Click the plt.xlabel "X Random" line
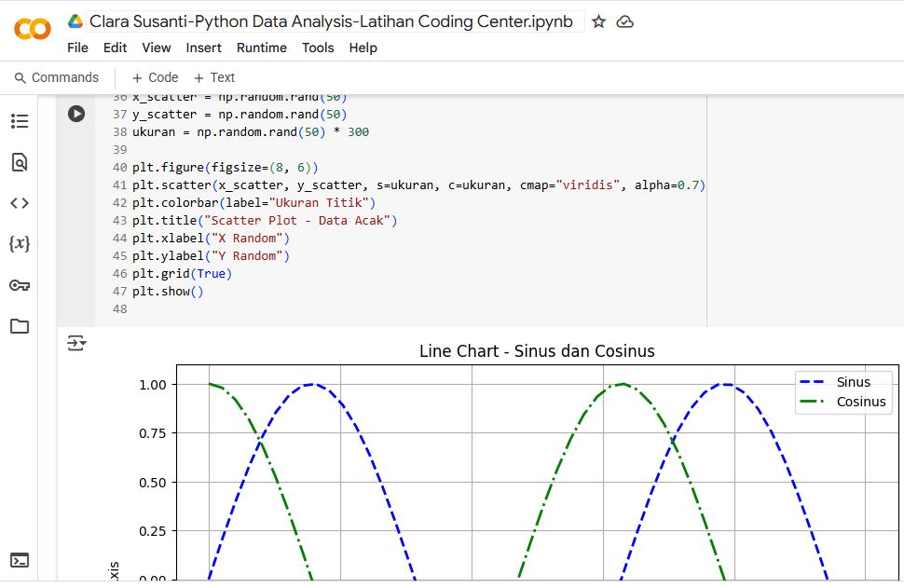Image resolution: width=904 pixels, height=588 pixels. pyautogui.click(x=211, y=239)
